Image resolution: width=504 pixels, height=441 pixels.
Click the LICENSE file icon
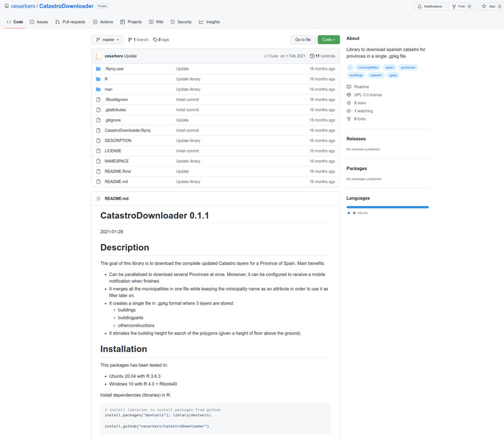click(98, 151)
